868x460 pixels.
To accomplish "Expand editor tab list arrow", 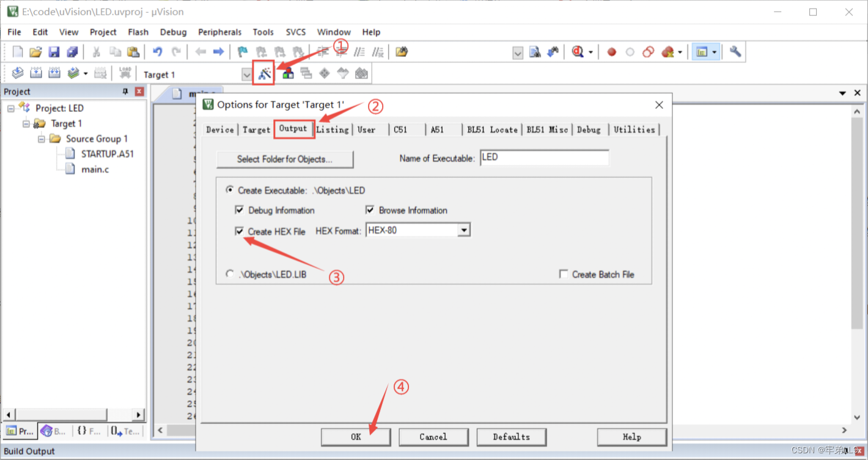I will 842,93.
